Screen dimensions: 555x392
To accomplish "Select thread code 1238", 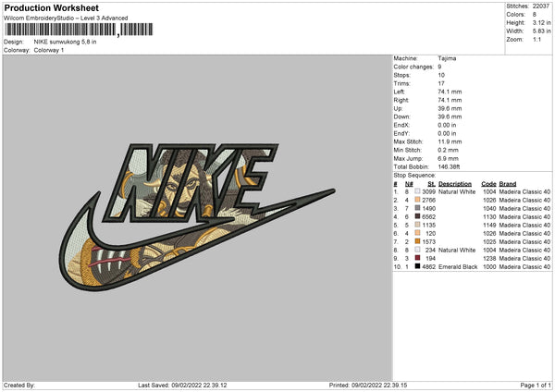I will 489,258.
